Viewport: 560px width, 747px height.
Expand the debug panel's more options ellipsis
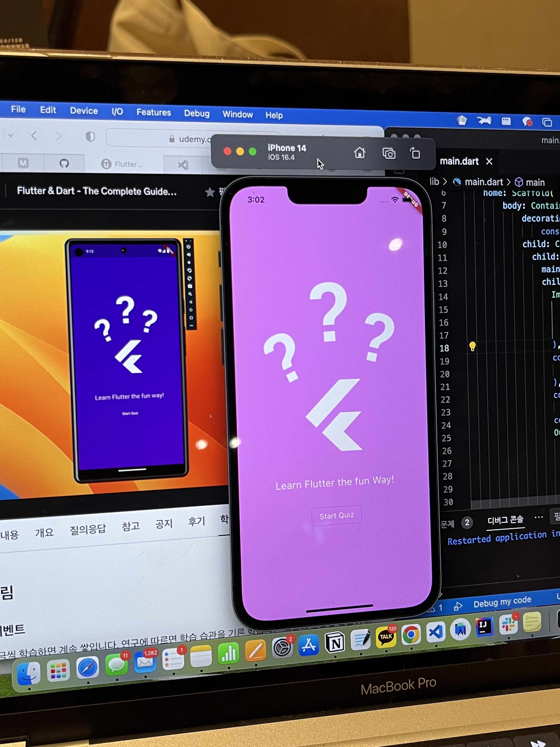[539, 517]
